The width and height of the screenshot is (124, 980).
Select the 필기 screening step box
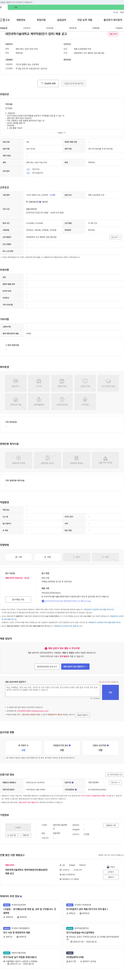76,557
